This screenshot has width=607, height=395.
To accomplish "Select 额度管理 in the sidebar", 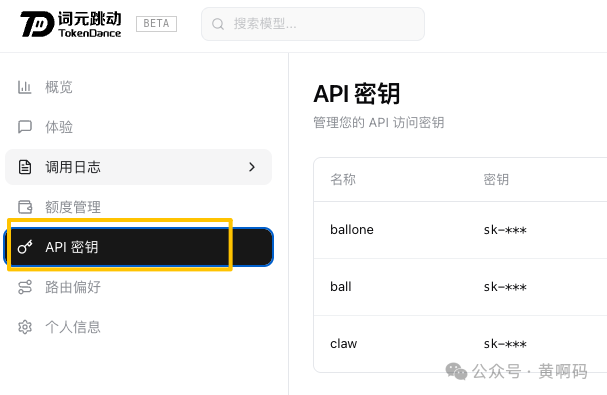I will [138, 207].
